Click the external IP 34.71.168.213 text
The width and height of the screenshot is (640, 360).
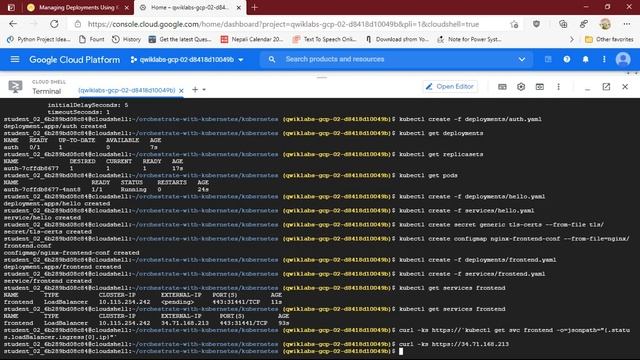185,323
